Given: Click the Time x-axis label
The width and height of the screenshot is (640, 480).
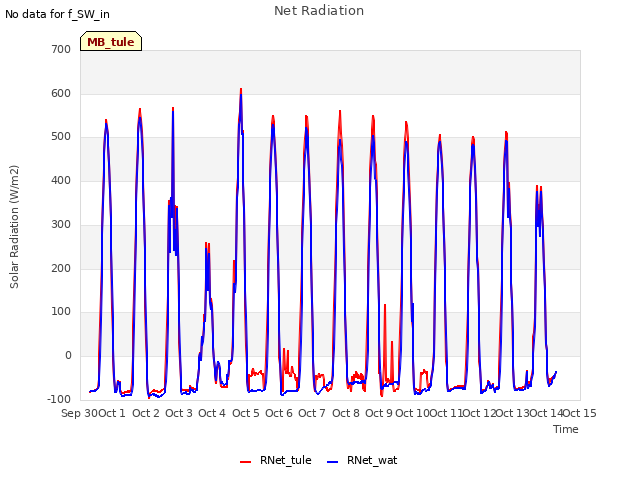Looking at the screenshot, I should click(566, 429).
